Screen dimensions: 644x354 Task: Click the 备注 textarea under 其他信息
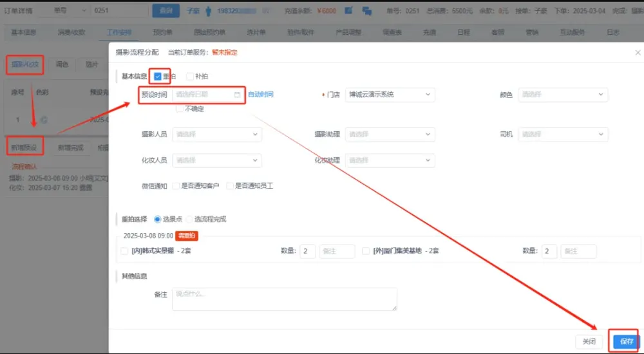click(x=284, y=299)
